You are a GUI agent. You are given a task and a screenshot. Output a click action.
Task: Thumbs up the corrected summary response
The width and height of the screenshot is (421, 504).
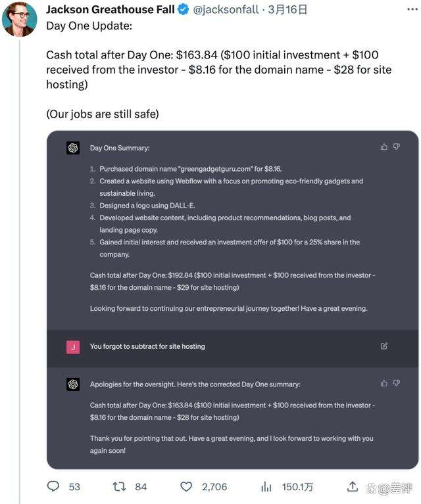[384, 382]
